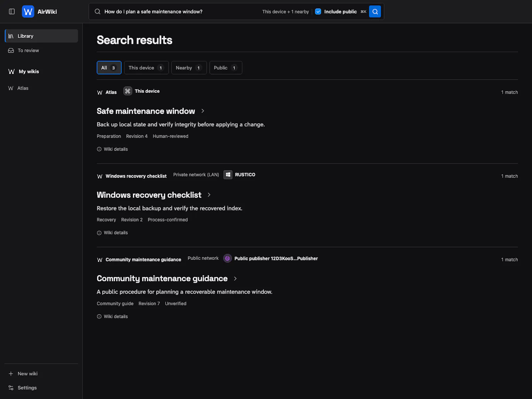Click the My wikis section heading

(x=29, y=71)
